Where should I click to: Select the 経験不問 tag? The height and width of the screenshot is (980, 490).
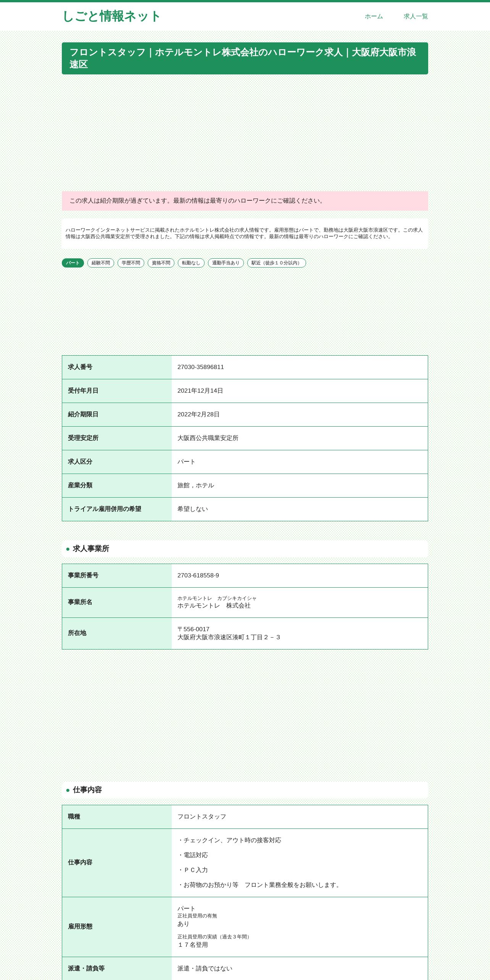point(101,263)
